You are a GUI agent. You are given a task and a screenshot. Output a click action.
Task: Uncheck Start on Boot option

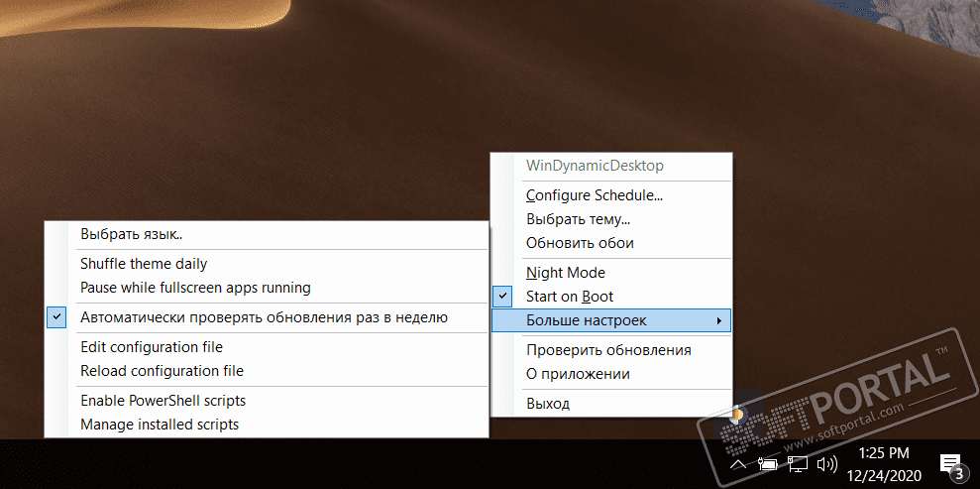[611, 297]
